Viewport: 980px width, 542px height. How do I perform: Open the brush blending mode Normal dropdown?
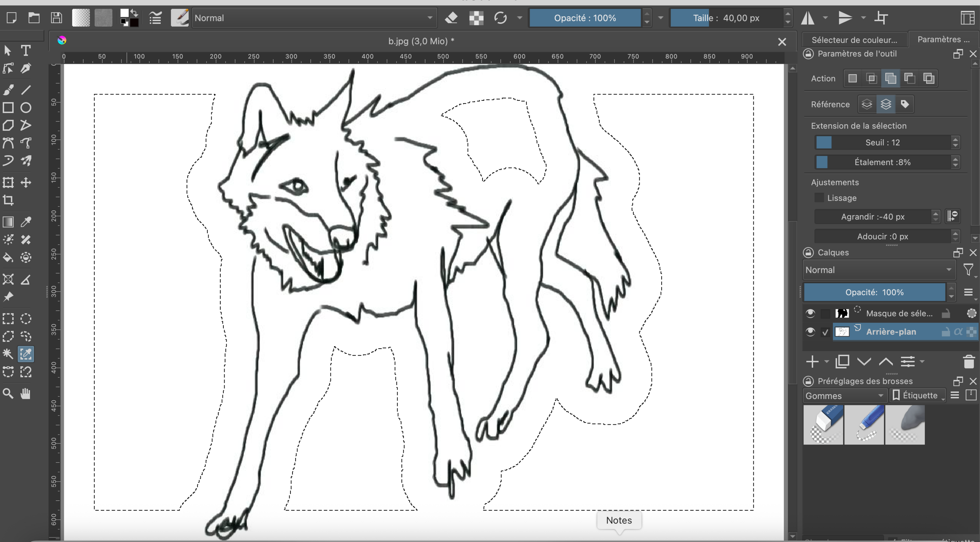314,18
